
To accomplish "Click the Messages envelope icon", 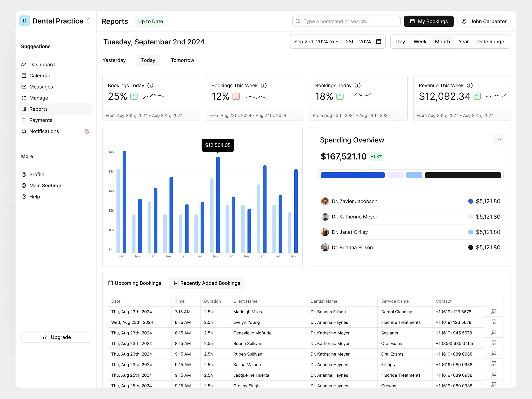I will (24, 87).
